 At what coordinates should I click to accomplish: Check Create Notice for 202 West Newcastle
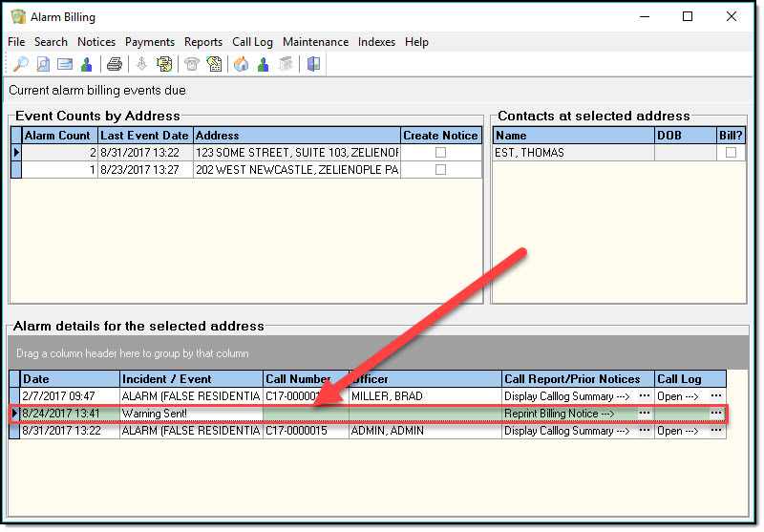tap(440, 170)
